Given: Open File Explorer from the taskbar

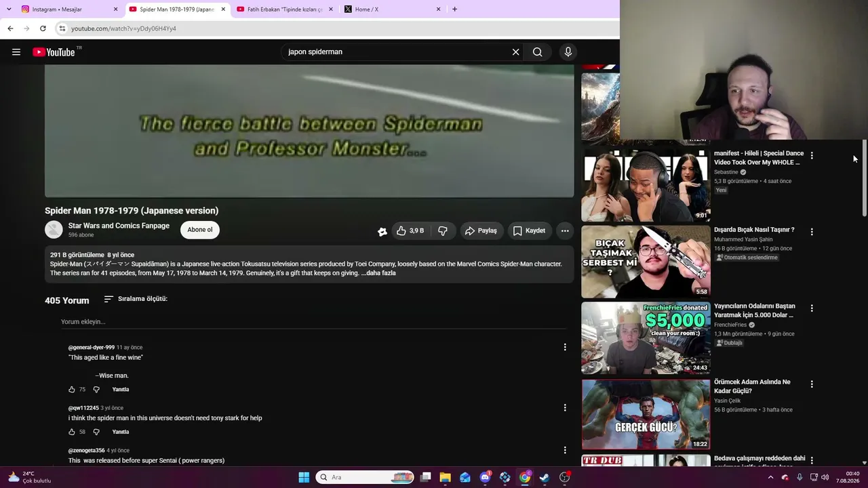Looking at the screenshot, I should (445, 477).
